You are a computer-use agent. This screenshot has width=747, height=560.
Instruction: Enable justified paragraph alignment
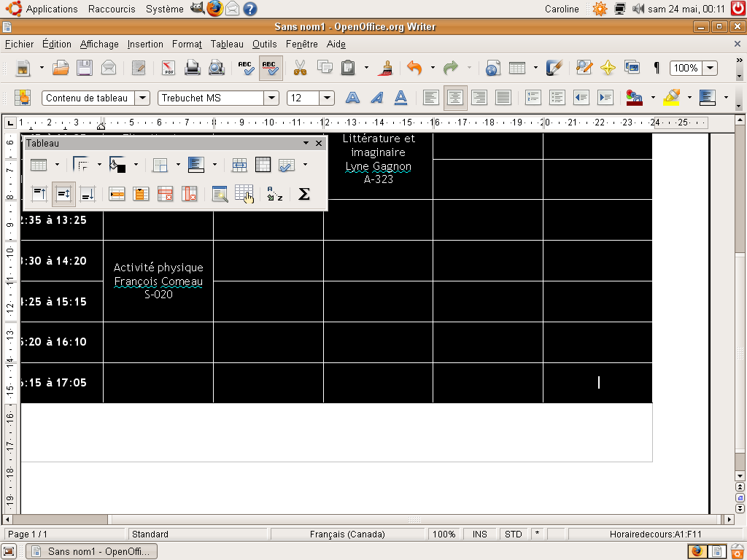(503, 98)
